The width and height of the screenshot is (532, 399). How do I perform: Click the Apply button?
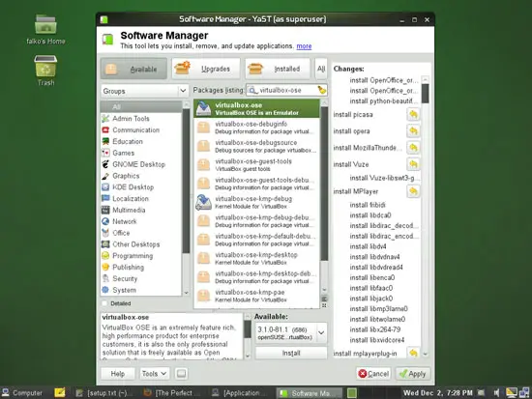tap(413, 374)
